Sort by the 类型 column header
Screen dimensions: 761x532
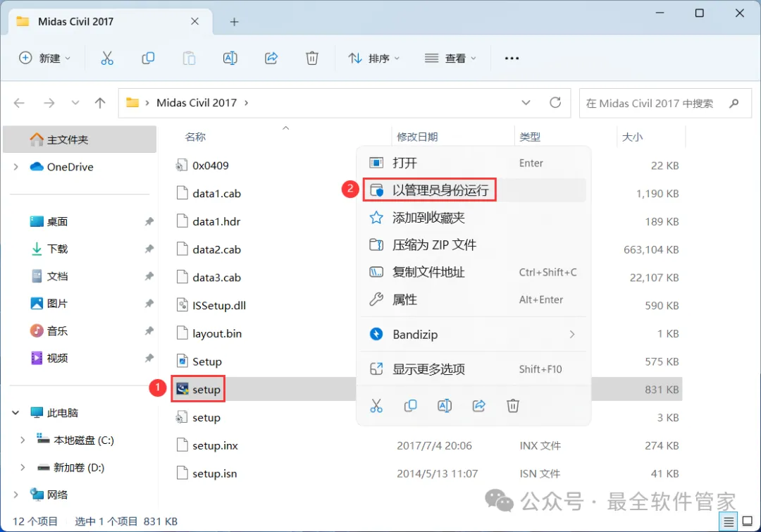point(530,137)
